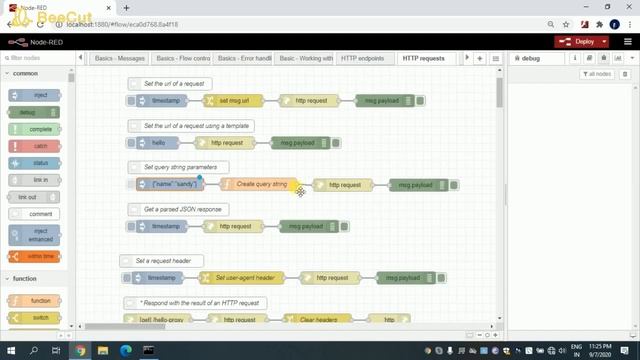Click the canvas horizontal scrollbar thumb
640x360 pixels.
pyautogui.click(x=125, y=327)
